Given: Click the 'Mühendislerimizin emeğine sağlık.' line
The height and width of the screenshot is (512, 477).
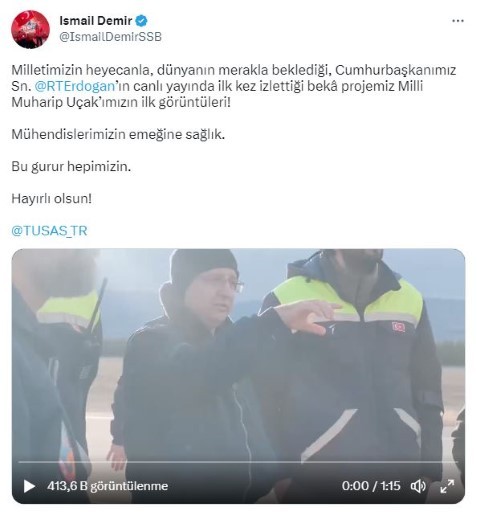Looking at the screenshot, I should pyautogui.click(x=118, y=134).
